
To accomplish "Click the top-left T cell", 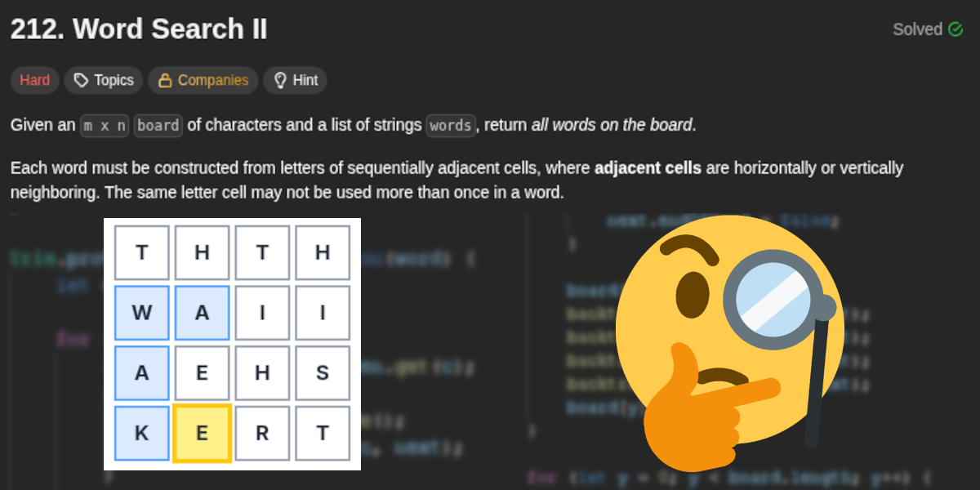I will point(142,252).
